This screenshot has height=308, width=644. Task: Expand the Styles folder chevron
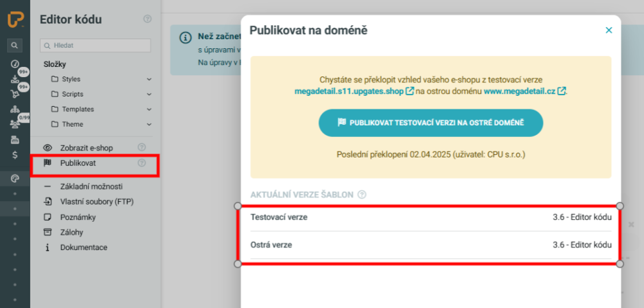pos(149,79)
